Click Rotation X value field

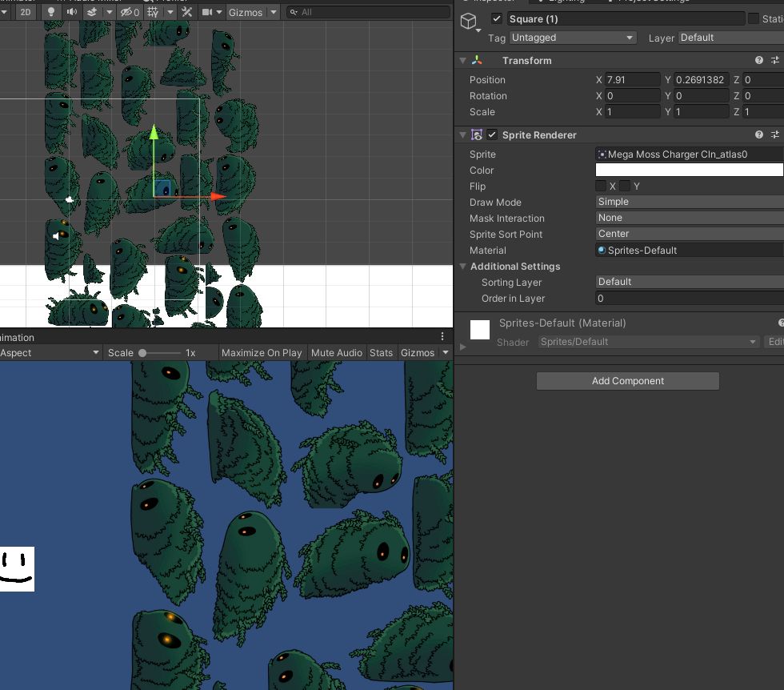633,95
